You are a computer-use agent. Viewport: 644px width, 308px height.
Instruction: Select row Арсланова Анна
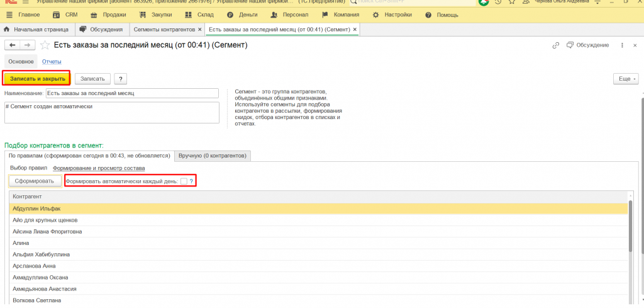318,266
